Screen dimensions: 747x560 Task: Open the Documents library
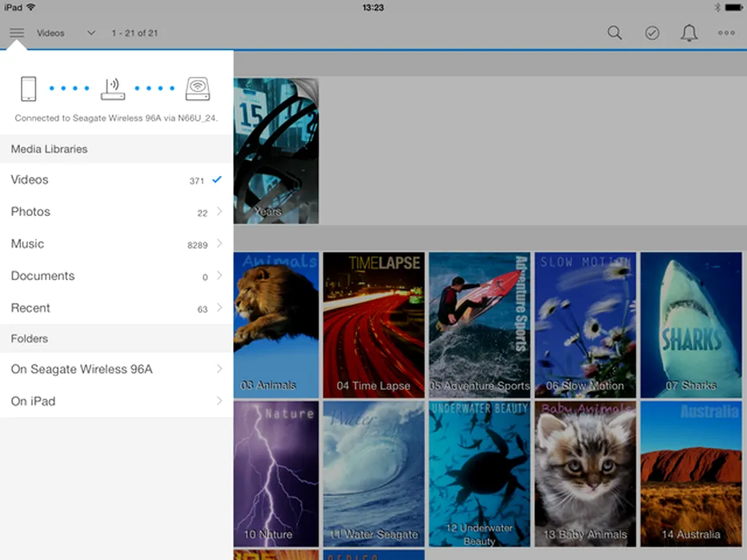(116, 276)
